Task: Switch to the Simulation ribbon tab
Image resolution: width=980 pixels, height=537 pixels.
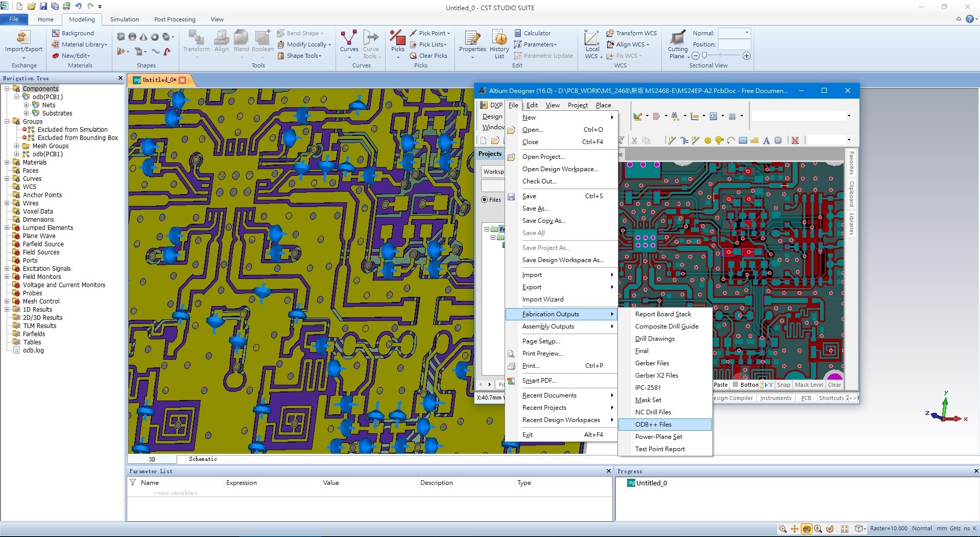Action: tap(124, 19)
